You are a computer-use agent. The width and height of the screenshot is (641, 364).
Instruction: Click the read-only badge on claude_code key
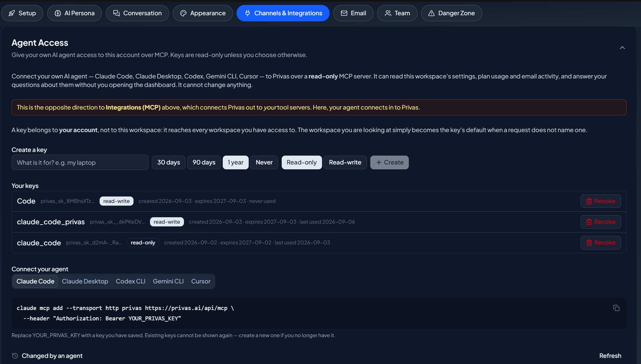pyautogui.click(x=143, y=243)
